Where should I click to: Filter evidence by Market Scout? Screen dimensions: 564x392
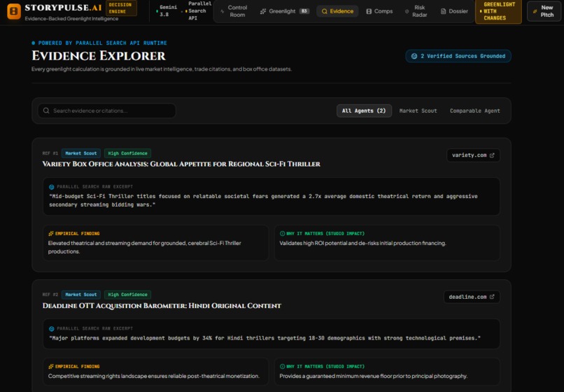coord(418,111)
